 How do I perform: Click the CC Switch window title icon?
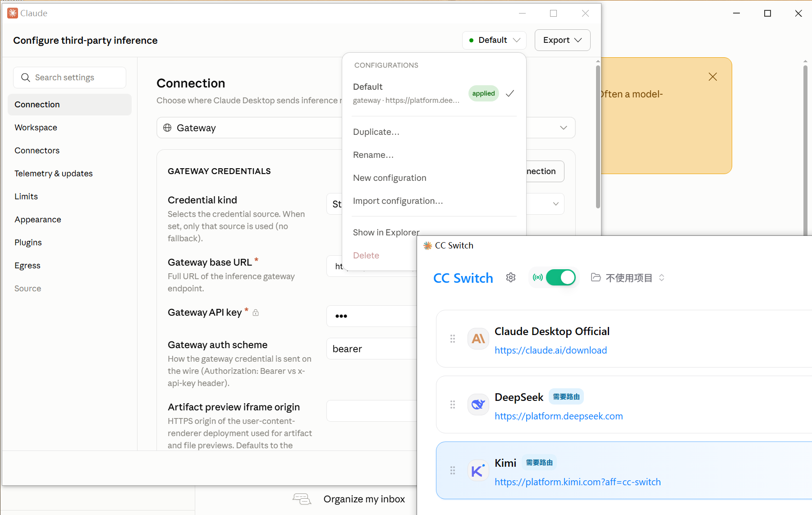[x=428, y=245]
